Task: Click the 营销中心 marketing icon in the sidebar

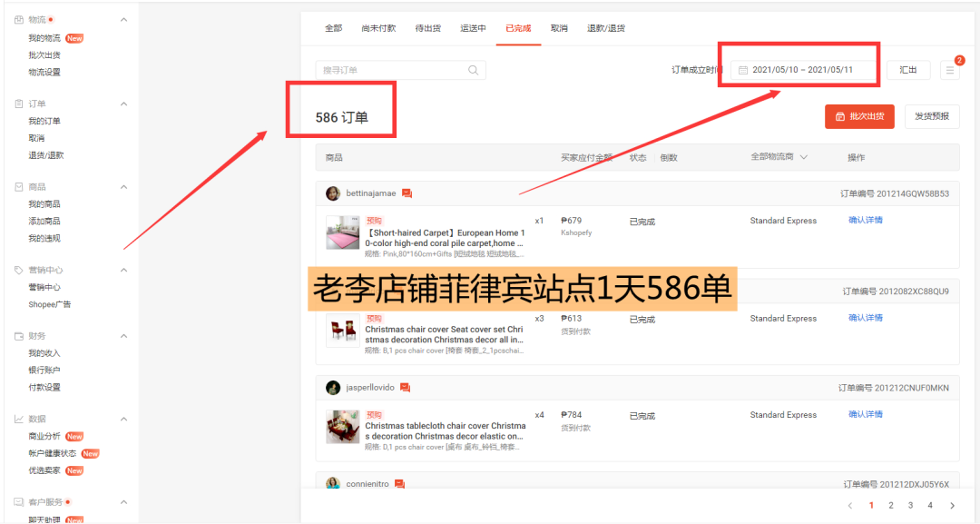Action: (21, 269)
